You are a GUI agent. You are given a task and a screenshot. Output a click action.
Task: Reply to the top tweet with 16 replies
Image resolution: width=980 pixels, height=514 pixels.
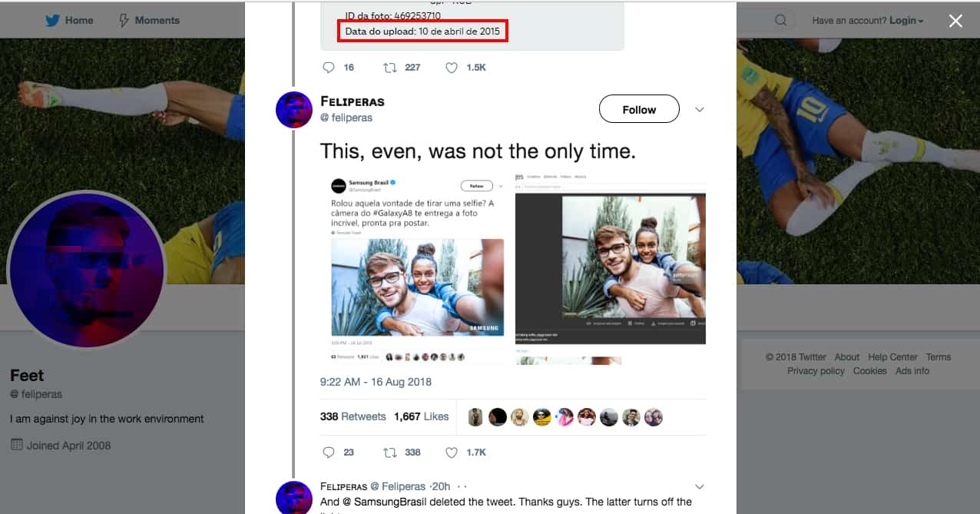(x=329, y=68)
